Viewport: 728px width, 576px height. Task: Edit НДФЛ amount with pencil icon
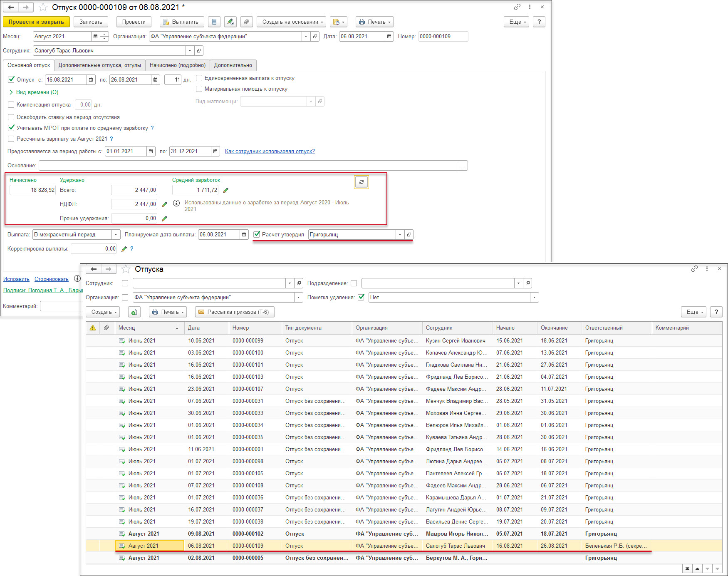coord(165,204)
